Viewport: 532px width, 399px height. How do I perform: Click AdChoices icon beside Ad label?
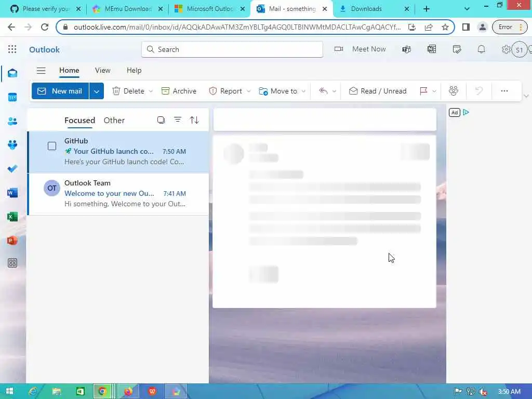(x=466, y=112)
